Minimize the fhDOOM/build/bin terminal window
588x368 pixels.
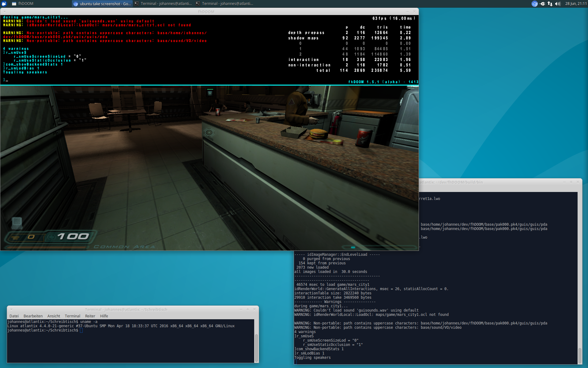point(564,182)
